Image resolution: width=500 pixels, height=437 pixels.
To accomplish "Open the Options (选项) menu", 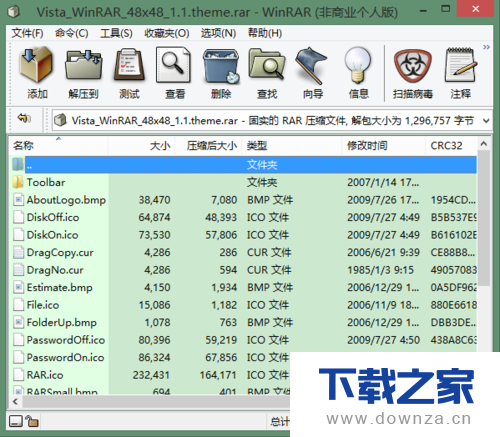I will (x=218, y=33).
